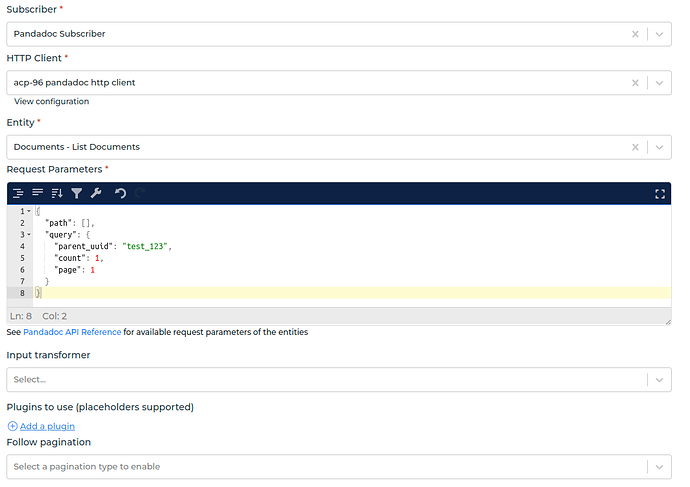This screenshot has height=487, width=690.
Task: Place cursor on highlighted line 8
Action: (x=352, y=293)
